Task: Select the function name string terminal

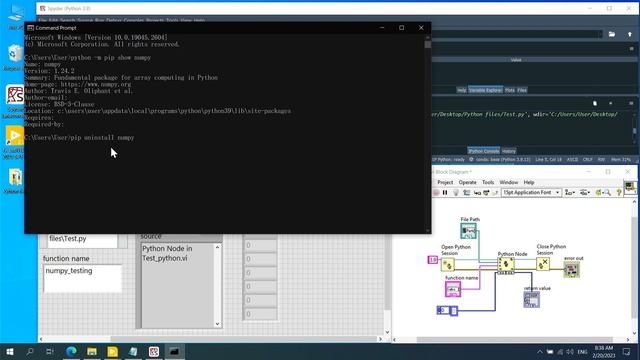Action: click(453, 289)
